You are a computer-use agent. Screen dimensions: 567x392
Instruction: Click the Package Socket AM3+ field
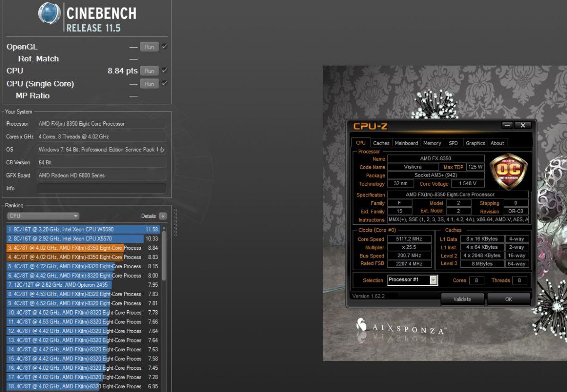tap(436, 175)
